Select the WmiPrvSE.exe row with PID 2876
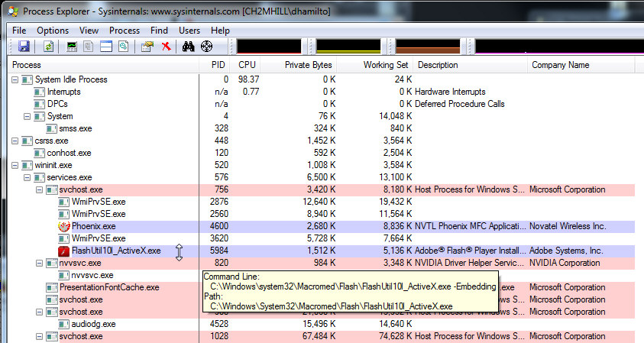Viewport: 644px width, 343px height. pos(322,202)
